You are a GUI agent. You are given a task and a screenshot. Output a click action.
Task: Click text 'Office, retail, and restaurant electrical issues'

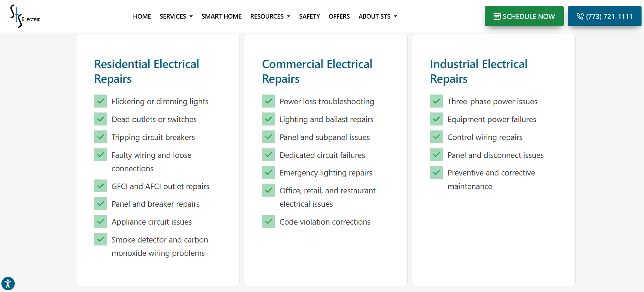point(327,197)
